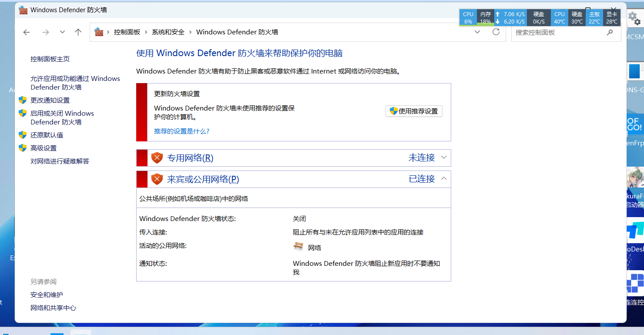Open the 推荐的设置是什么? link
The image size is (644, 335).
click(181, 131)
